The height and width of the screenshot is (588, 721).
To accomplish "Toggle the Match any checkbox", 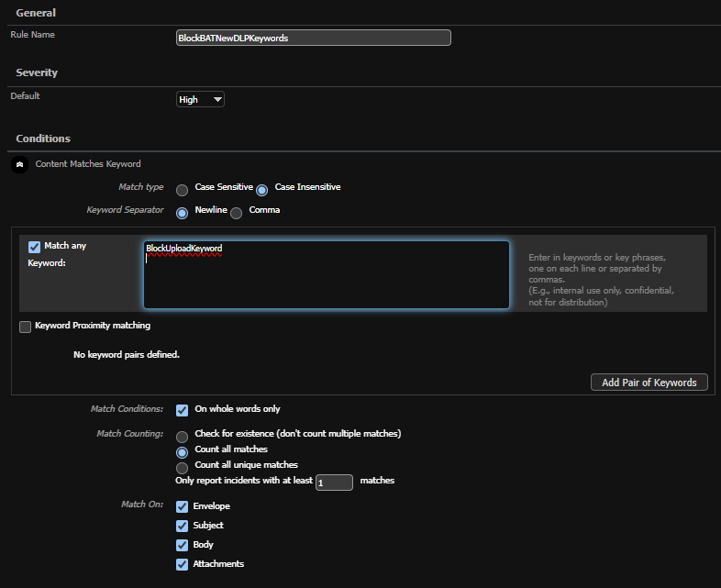I will point(35,247).
